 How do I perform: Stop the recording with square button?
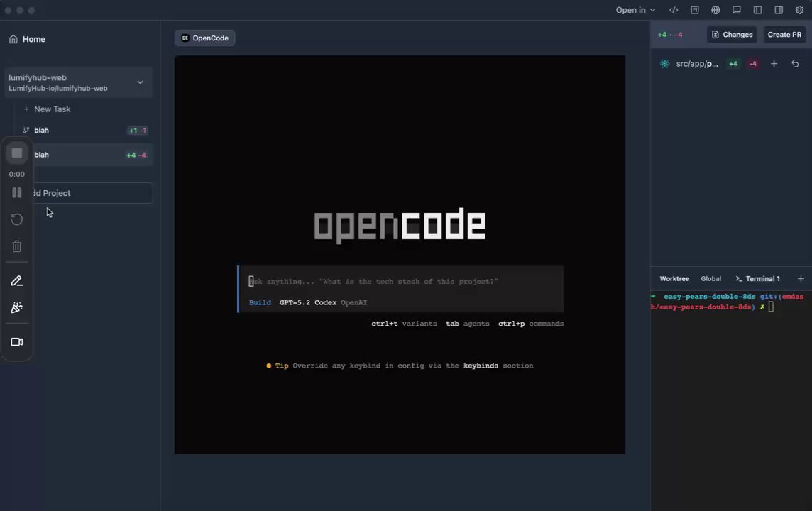coord(16,153)
